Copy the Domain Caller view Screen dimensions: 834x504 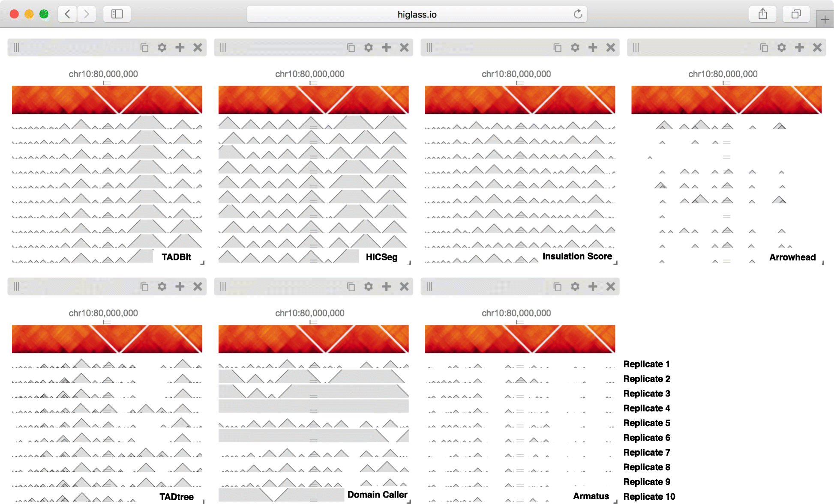tap(351, 286)
